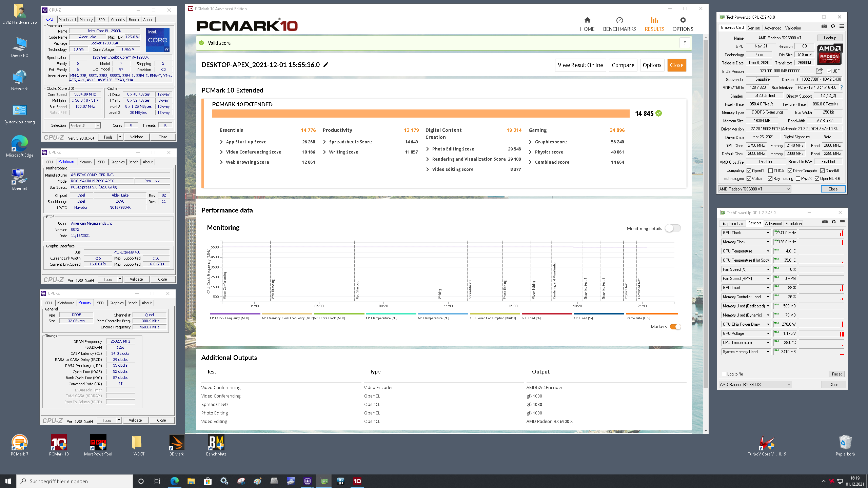Open GPU Clock sensor dropdown
The height and width of the screenshot is (488, 868).
(x=768, y=232)
